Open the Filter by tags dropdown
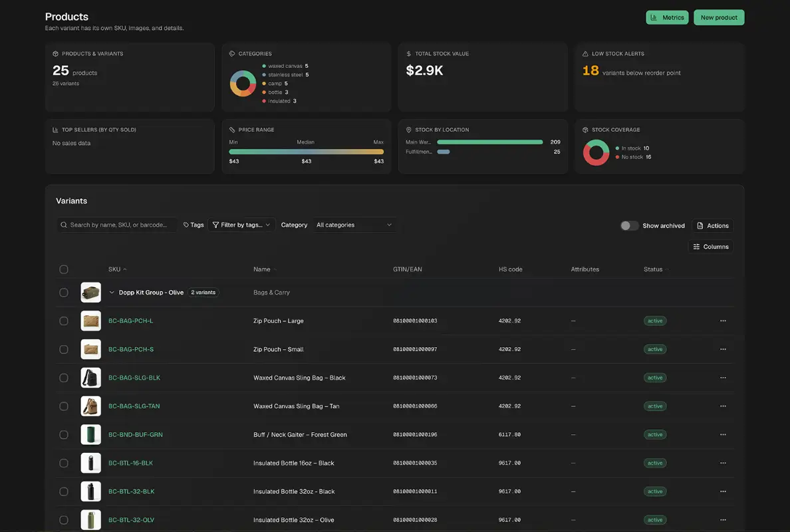This screenshot has width=790, height=532. pos(241,225)
